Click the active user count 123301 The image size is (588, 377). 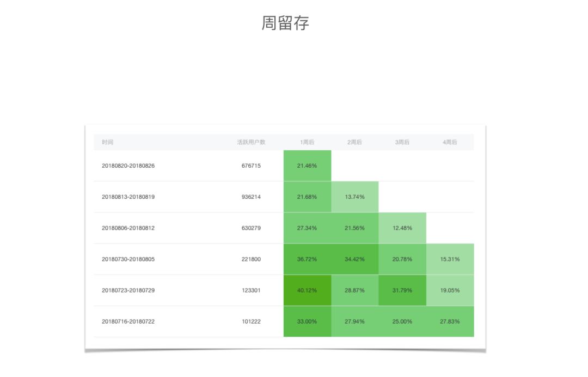(x=251, y=290)
